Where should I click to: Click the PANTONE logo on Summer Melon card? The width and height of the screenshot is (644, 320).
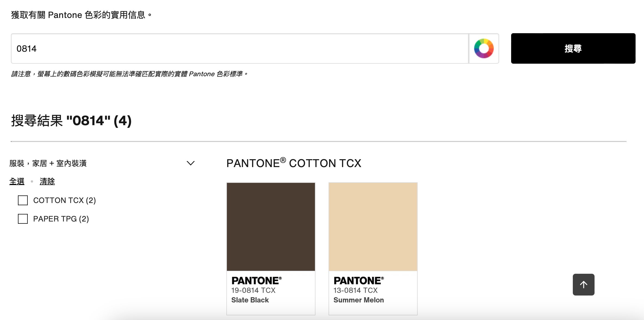click(359, 281)
